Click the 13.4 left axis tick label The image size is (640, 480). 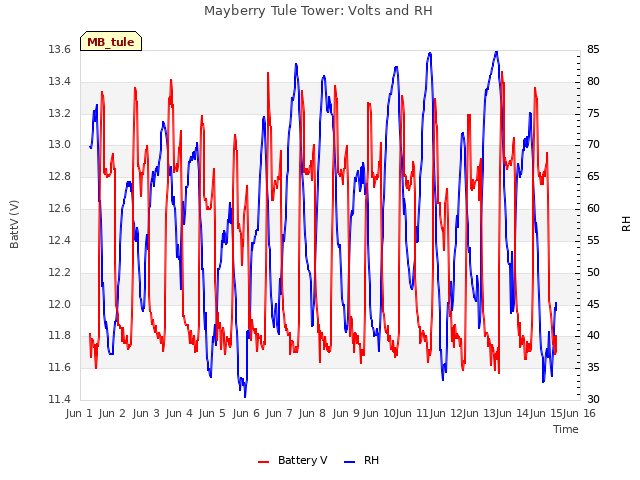60,82
